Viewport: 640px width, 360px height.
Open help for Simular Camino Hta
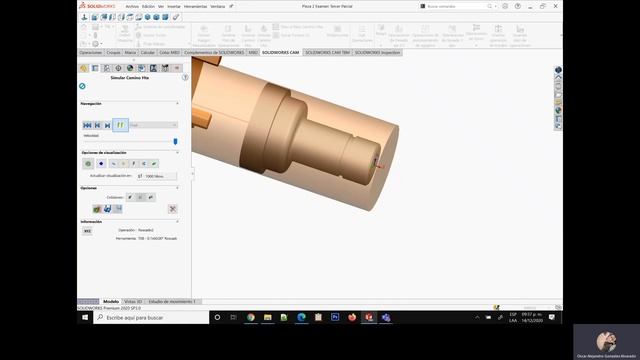(x=185, y=77)
